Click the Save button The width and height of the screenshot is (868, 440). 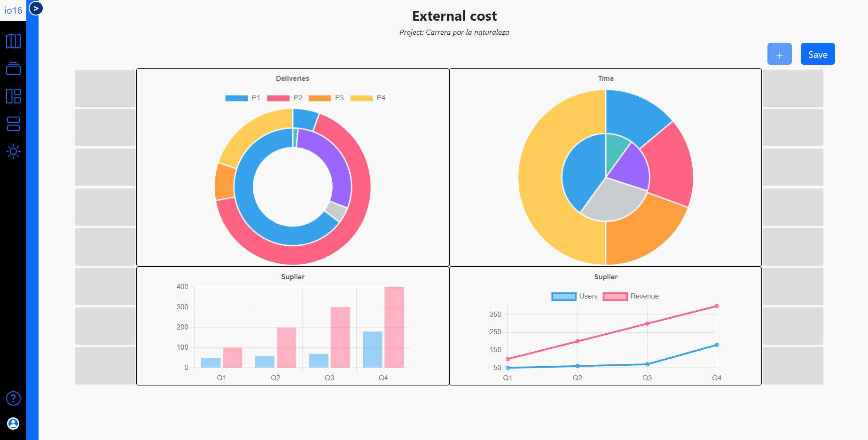point(818,54)
